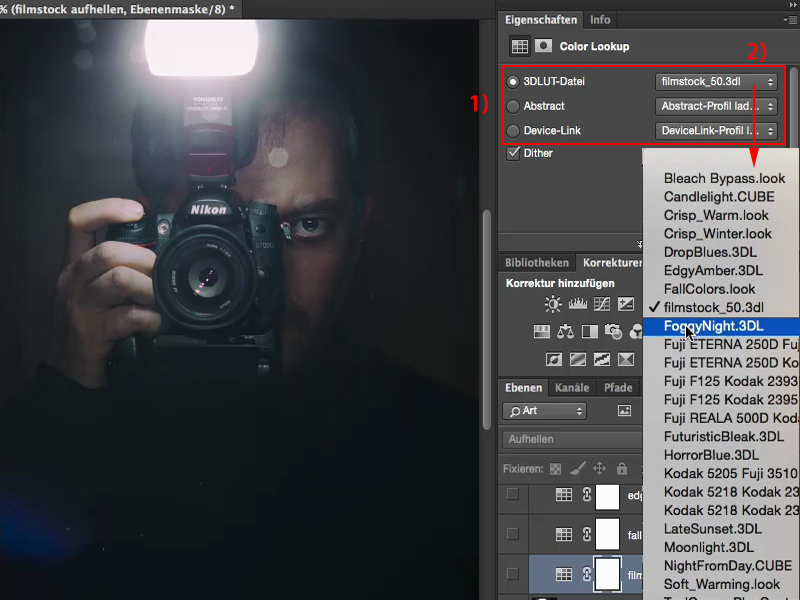
Task: Switch to the Info tab
Action: pyautogui.click(x=600, y=20)
